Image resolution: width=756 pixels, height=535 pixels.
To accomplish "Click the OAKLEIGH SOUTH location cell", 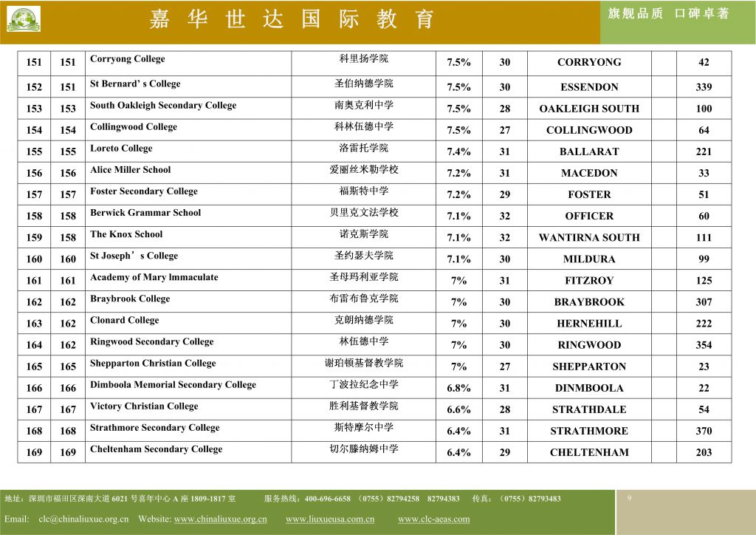I will click(589, 109).
